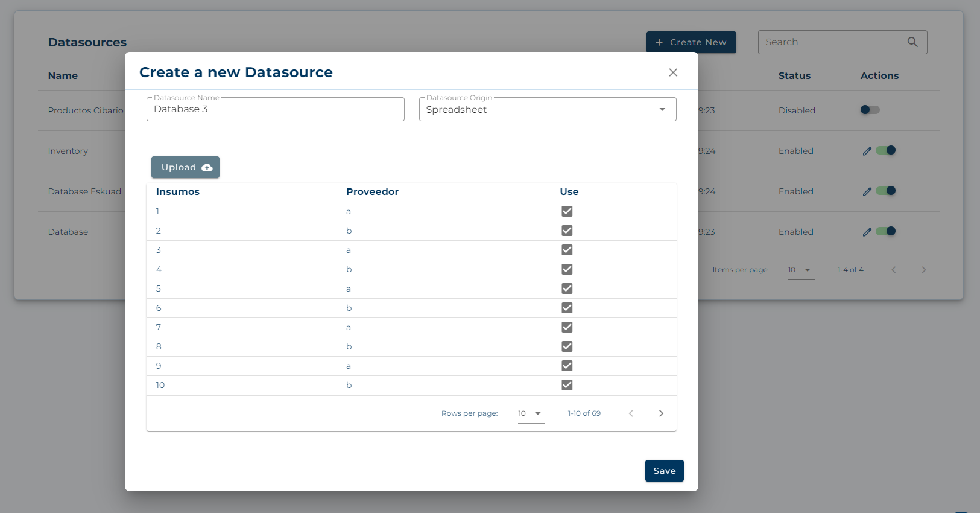Uncheck the Use checkbox for row 10
The height and width of the screenshot is (513, 980).
click(x=567, y=385)
